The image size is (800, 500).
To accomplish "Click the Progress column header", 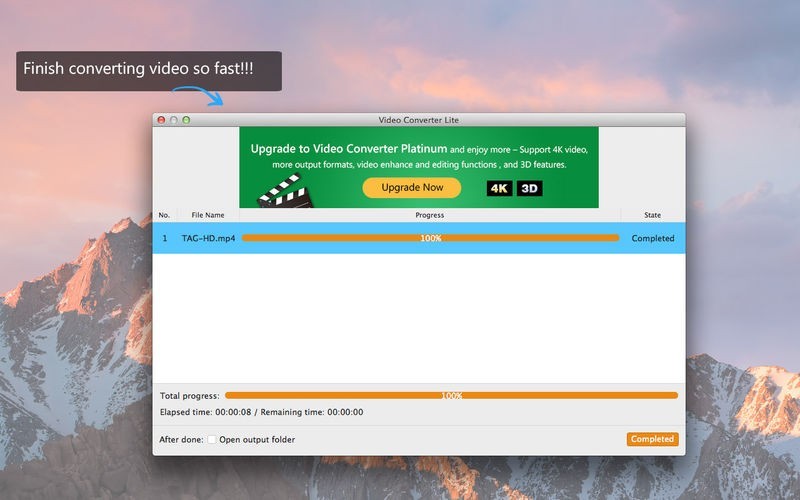I will tap(429, 215).
